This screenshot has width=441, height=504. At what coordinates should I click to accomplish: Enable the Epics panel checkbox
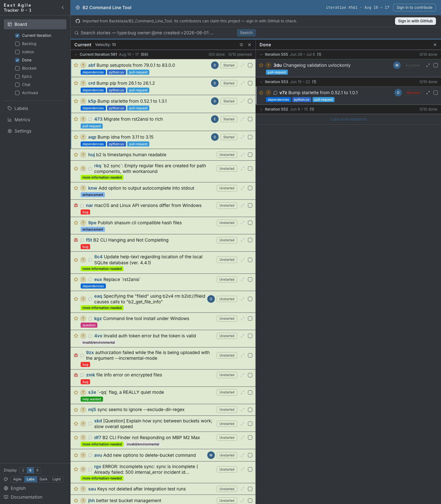pyautogui.click(x=17, y=77)
